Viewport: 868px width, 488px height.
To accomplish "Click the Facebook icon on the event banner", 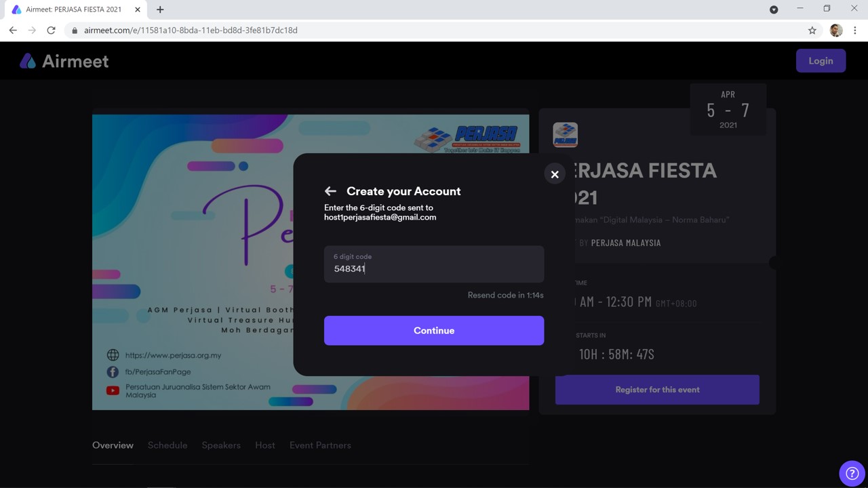I will (x=113, y=372).
